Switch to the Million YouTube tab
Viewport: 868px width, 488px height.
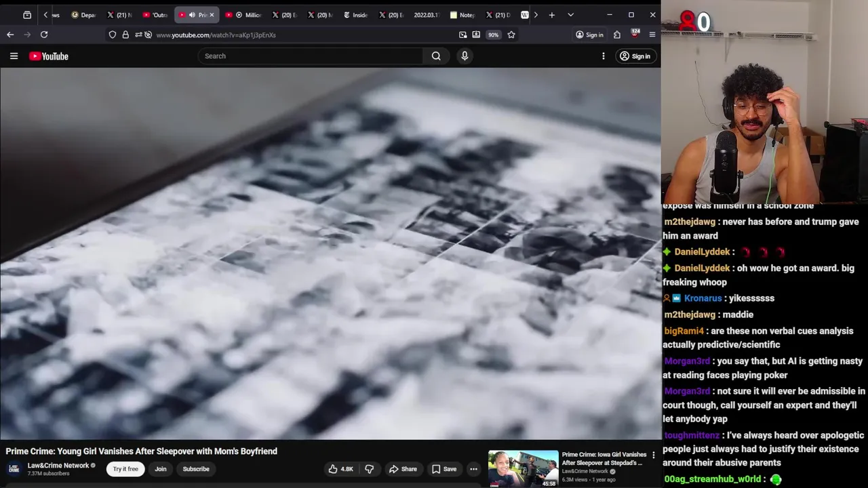click(243, 15)
